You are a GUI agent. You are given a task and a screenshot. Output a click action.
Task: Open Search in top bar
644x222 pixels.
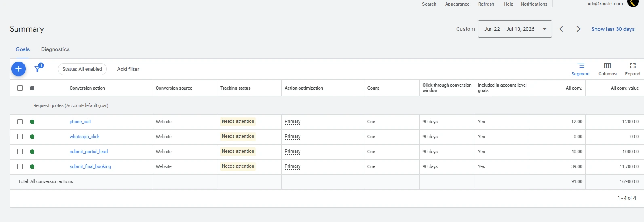click(x=429, y=4)
